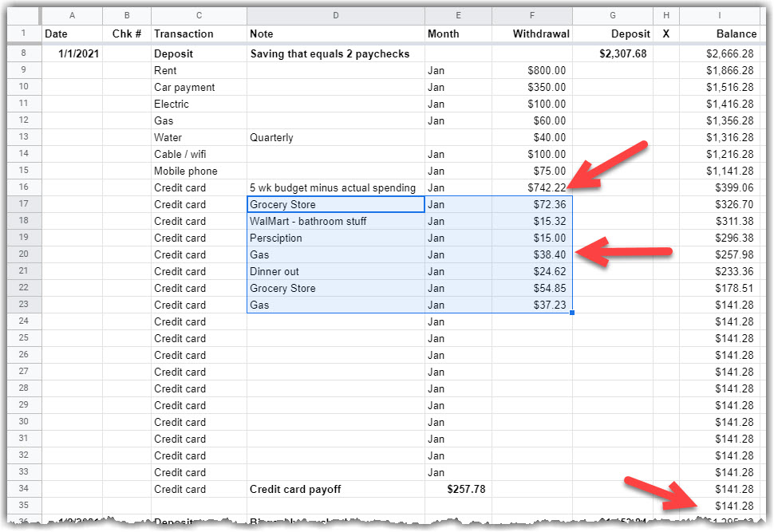Click the 'Dinner out' note cell
774x532 pixels.
coord(335,271)
